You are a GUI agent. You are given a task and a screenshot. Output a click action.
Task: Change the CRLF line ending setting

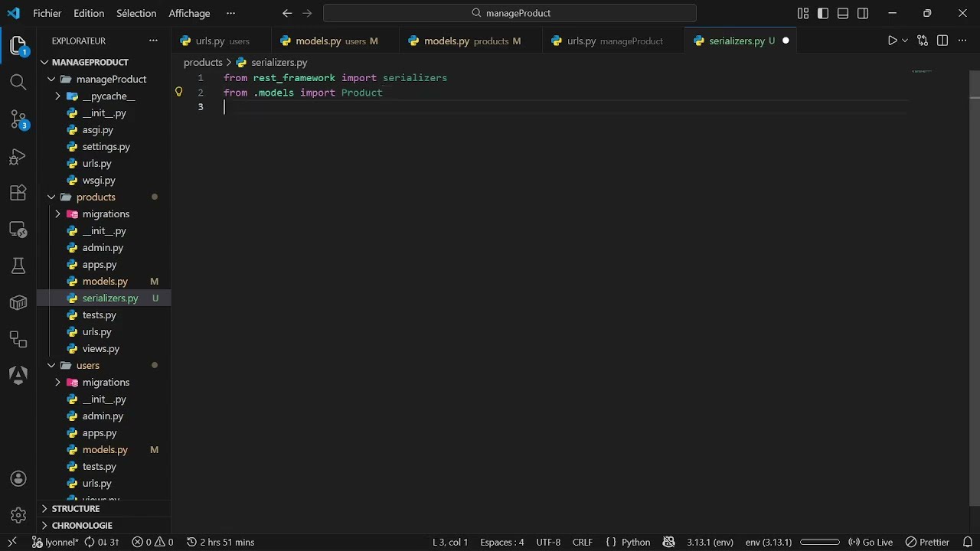tap(583, 542)
